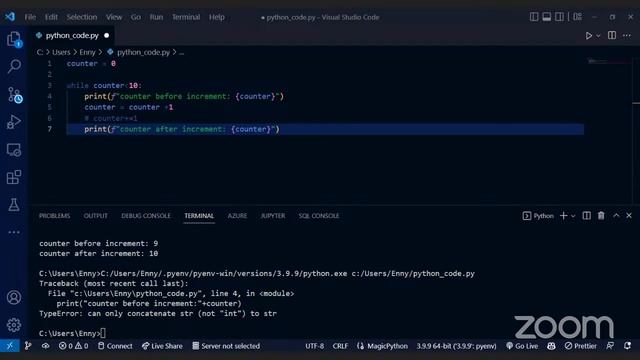Image resolution: width=640 pixels, height=360 pixels.
Task: Run Python file with play button
Action: pos(589,36)
